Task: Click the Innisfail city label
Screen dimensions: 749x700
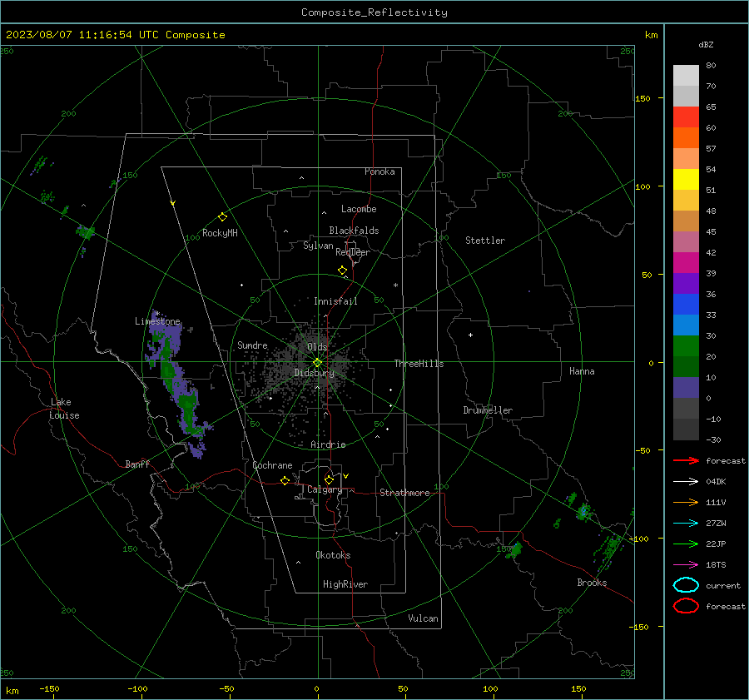Action: 335,301
